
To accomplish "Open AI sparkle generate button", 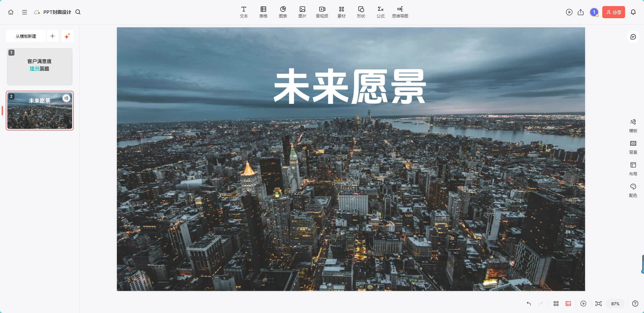I will point(67,36).
